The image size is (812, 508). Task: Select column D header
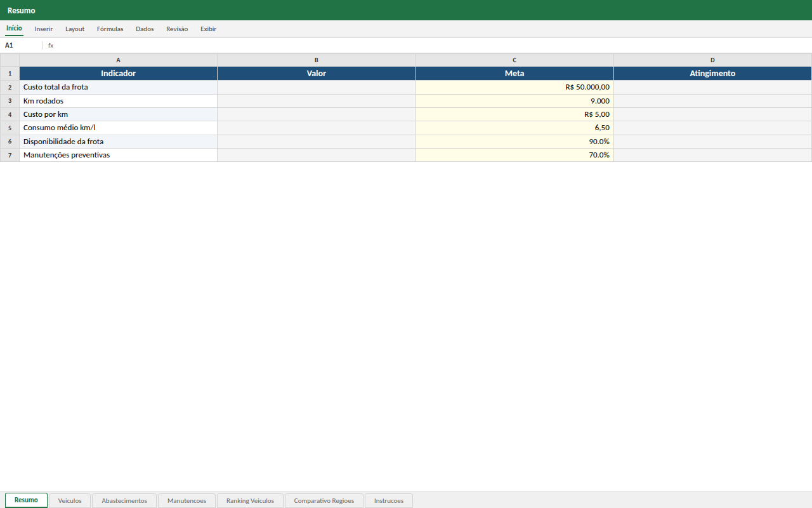pos(712,60)
